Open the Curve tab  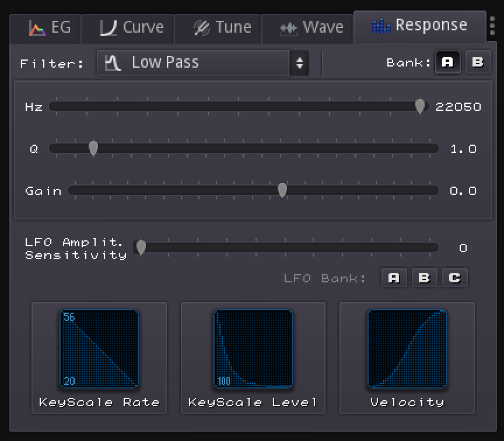(x=128, y=28)
